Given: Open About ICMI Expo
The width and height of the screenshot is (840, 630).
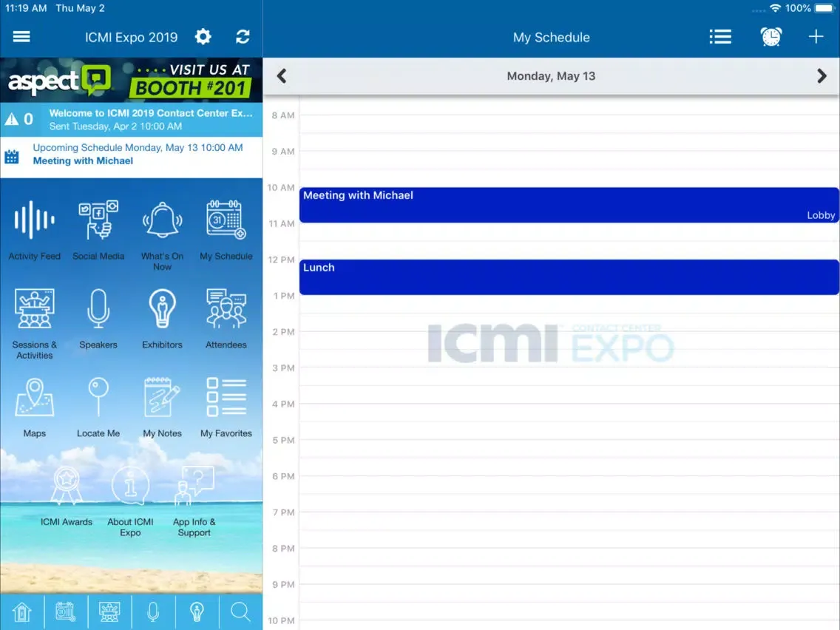Looking at the screenshot, I should (130, 501).
